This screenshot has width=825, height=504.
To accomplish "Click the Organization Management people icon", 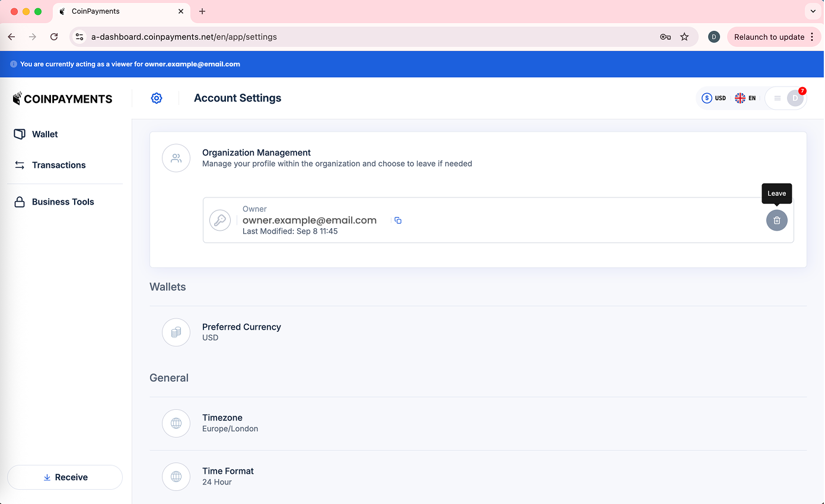I will click(176, 158).
